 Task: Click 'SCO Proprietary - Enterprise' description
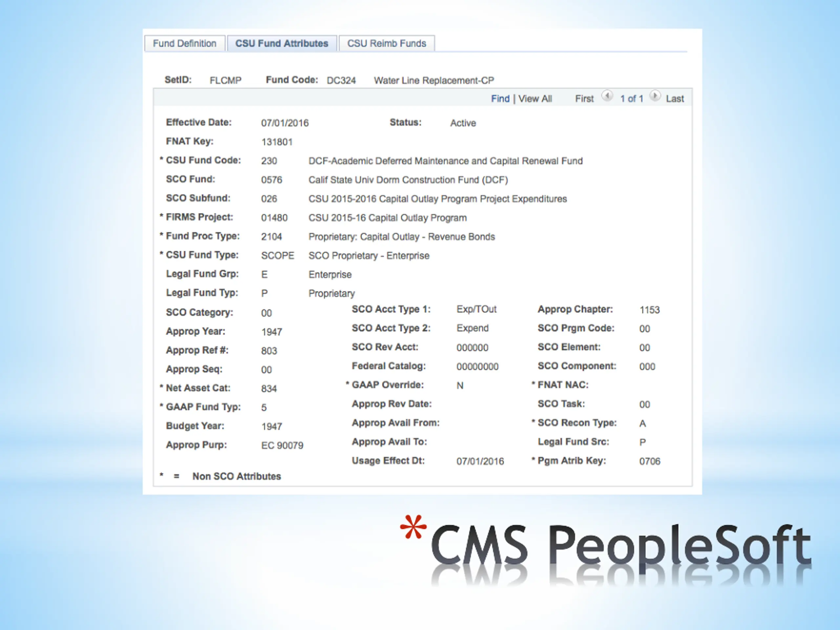(369, 256)
